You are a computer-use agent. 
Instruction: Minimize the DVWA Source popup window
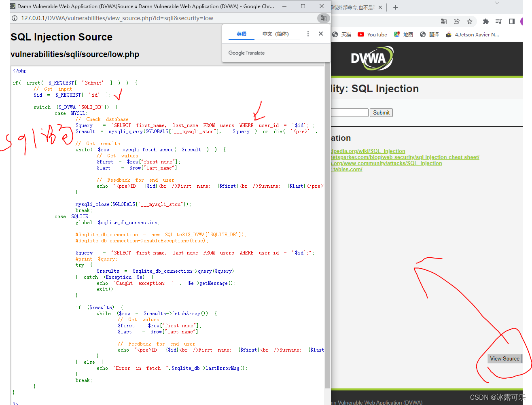click(x=284, y=6)
